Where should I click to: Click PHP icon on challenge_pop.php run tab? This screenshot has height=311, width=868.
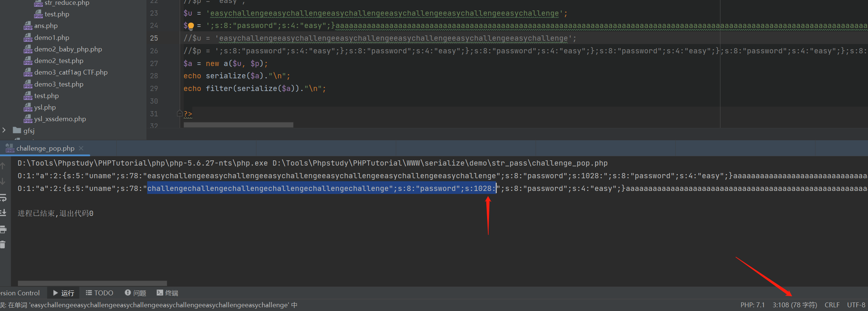[10, 148]
